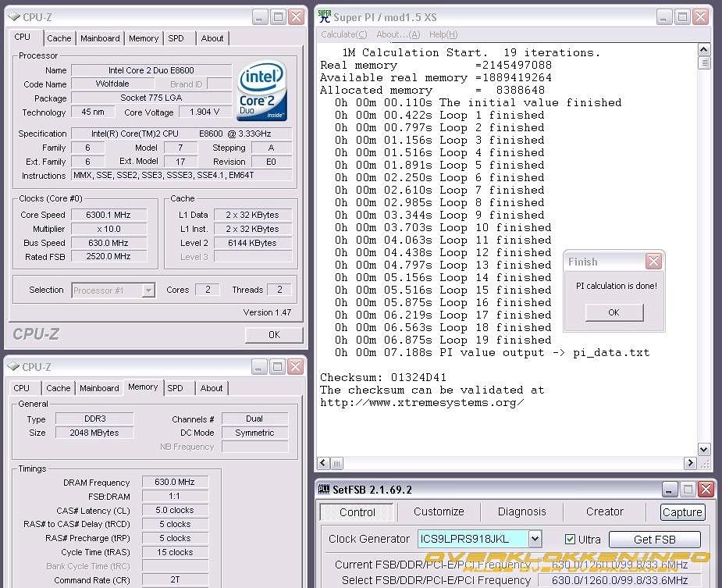Open the Calculate menu in Super PI
This screenshot has width=722, height=588.
pyautogui.click(x=344, y=34)
